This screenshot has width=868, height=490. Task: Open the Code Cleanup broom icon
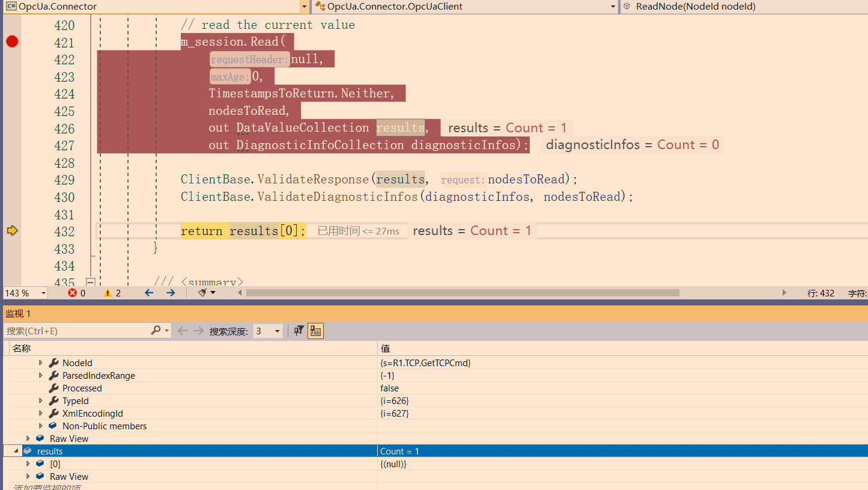(201, 293)
